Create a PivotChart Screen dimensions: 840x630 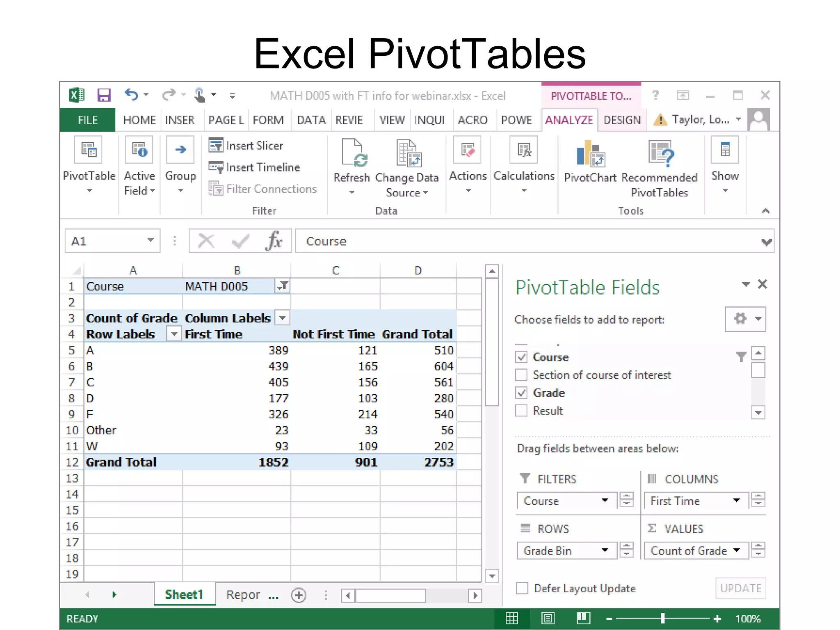[x=590, y=161]
